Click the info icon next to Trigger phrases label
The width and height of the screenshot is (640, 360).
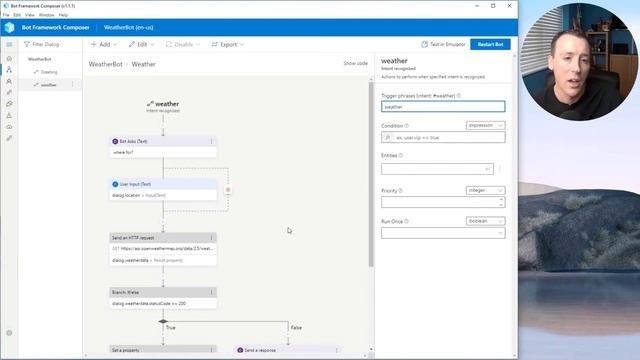coord(459,96)
